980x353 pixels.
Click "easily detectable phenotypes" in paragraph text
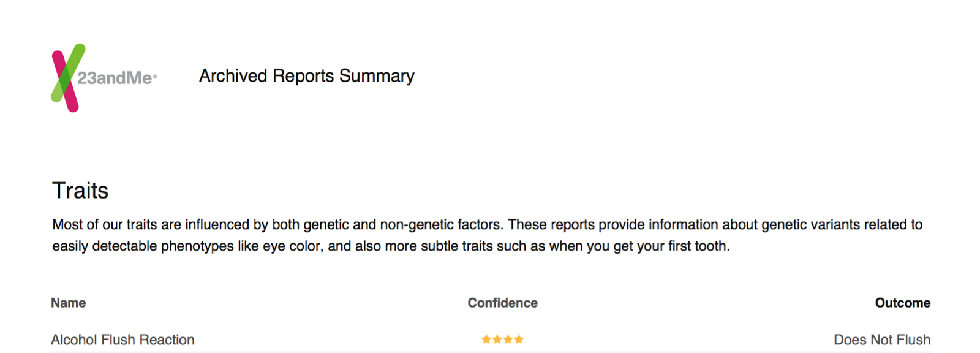143,246
